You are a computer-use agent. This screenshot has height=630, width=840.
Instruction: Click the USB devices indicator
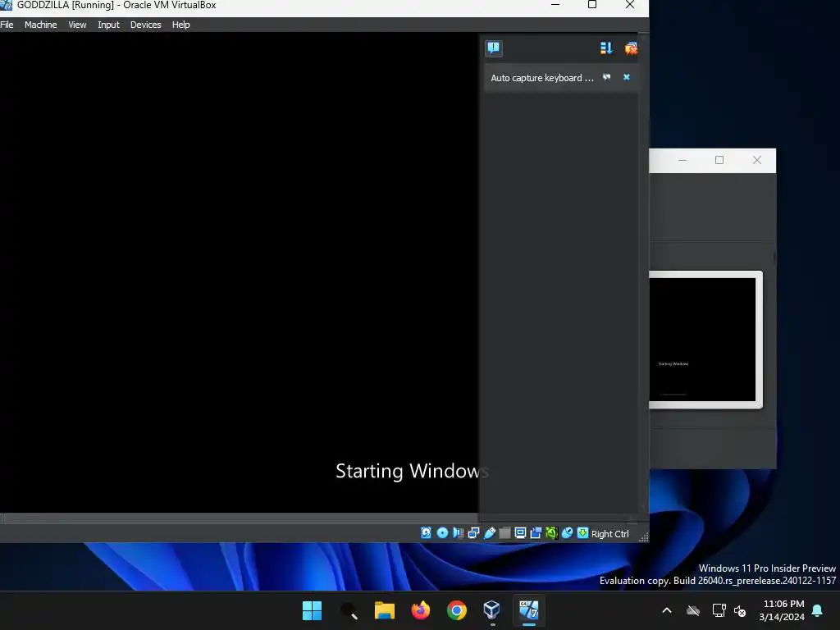coord(489,532)
